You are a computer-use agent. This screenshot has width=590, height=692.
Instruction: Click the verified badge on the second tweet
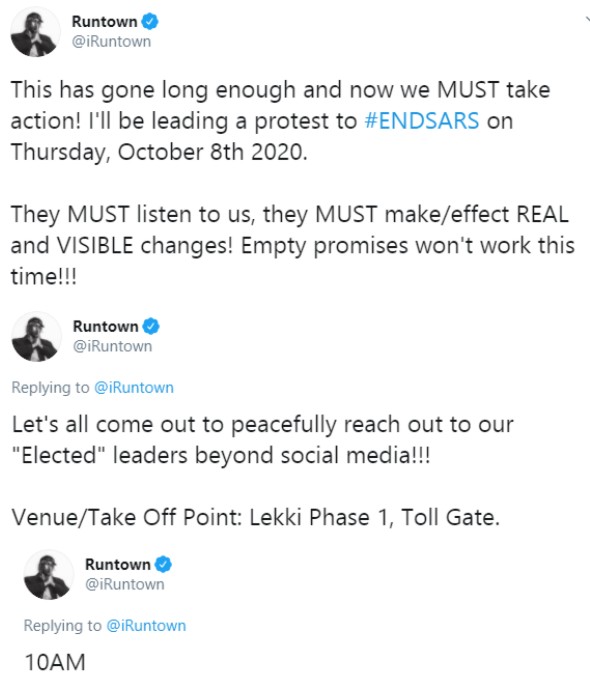(151, 326)
